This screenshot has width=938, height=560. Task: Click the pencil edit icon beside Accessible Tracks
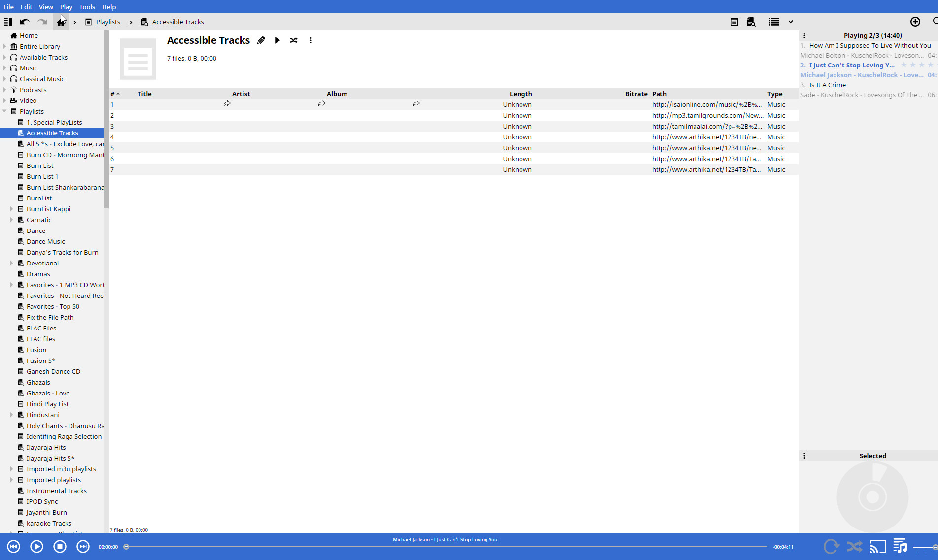tap(261, 41)
